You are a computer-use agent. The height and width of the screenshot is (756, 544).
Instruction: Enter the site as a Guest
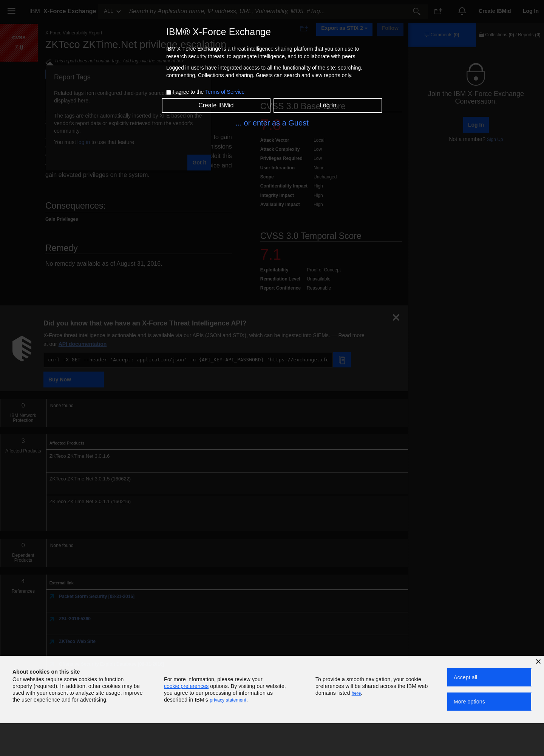pos(272,123)
